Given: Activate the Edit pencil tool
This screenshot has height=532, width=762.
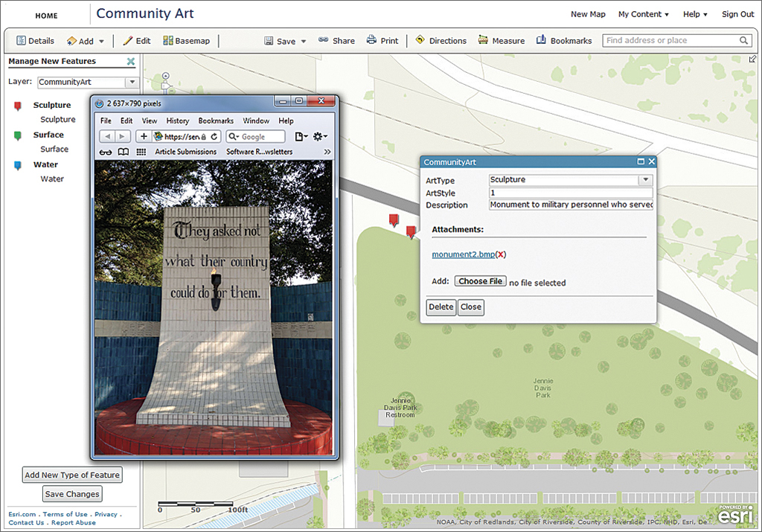Looking at the screenshot, I should pos(137,41).
